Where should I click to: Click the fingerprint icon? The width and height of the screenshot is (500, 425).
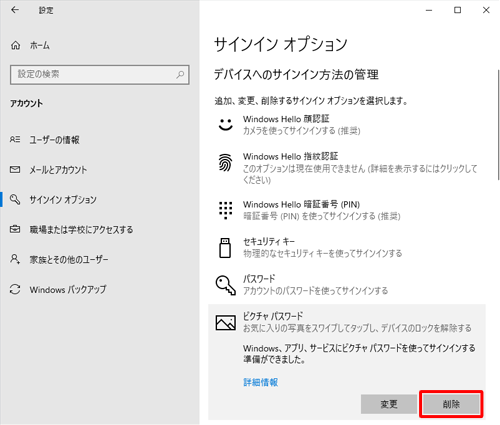point(226,163)
